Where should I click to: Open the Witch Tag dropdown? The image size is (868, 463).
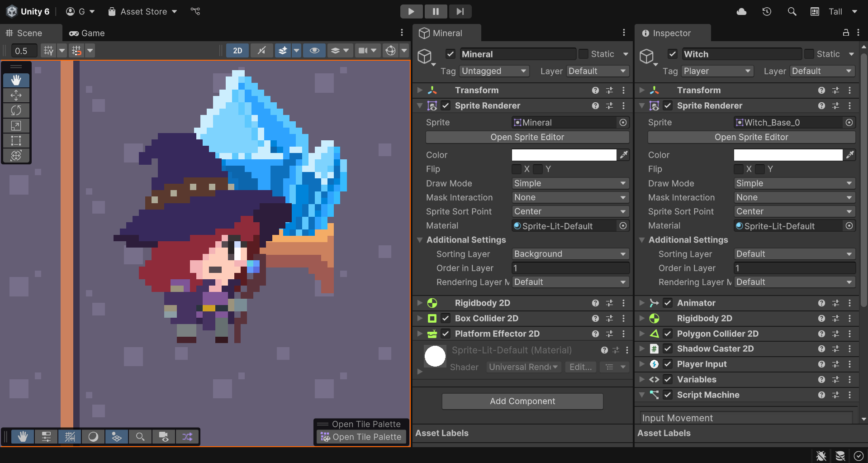(717, 71)
